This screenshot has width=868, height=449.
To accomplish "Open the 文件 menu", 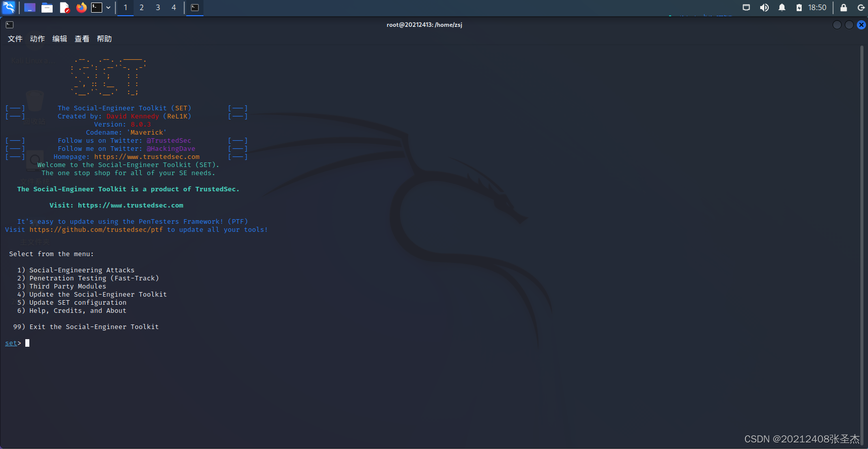I will coord(15,39).
